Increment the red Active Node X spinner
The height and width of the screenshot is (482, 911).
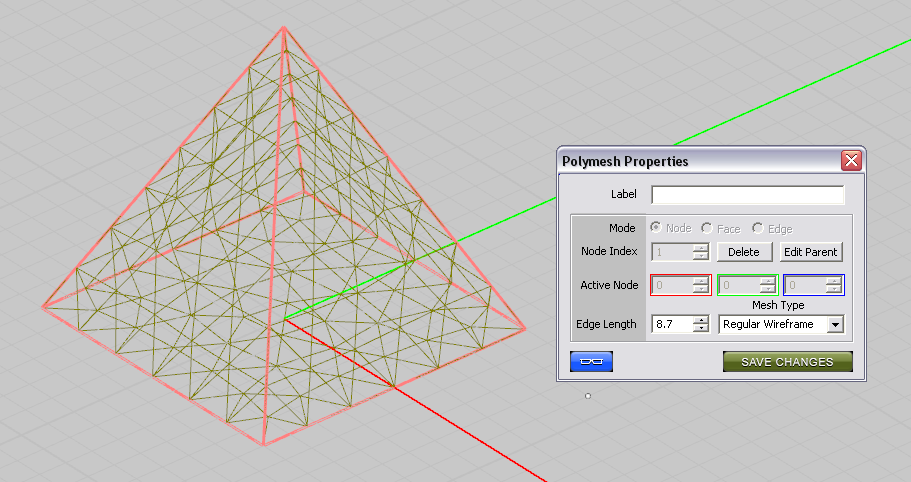click(701, 281)
